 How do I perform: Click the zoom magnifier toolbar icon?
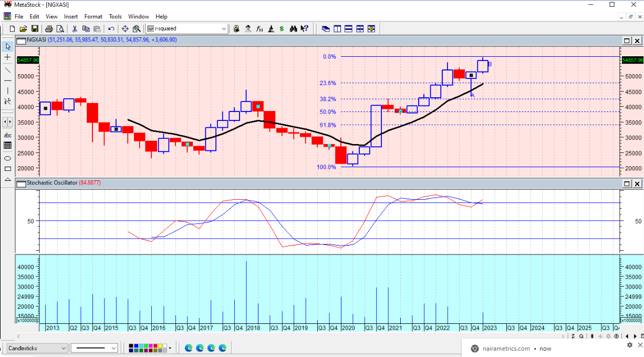click(137, 28)
